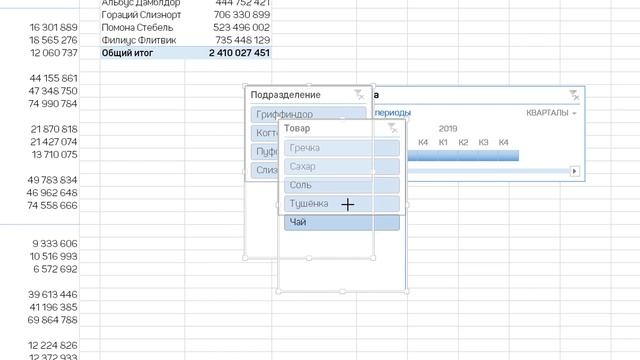Select Гречка in the Товар slicer

[x=342, y=148]
